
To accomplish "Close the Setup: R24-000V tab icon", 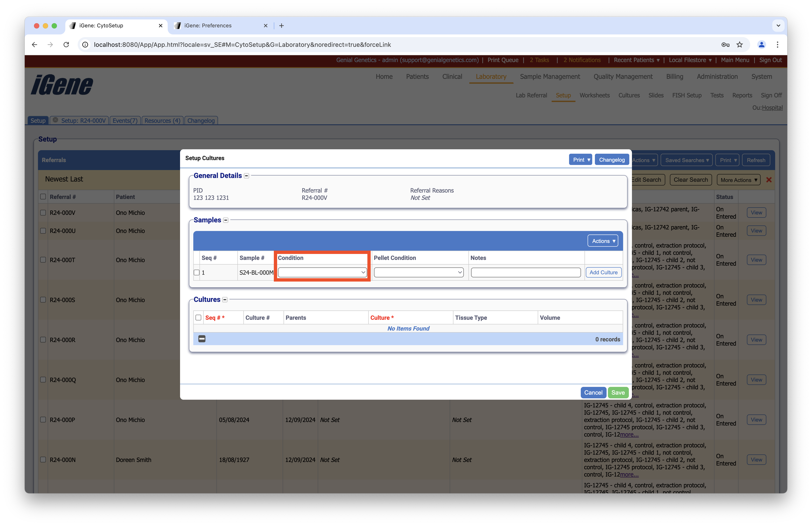I will (x=55, y=120).
